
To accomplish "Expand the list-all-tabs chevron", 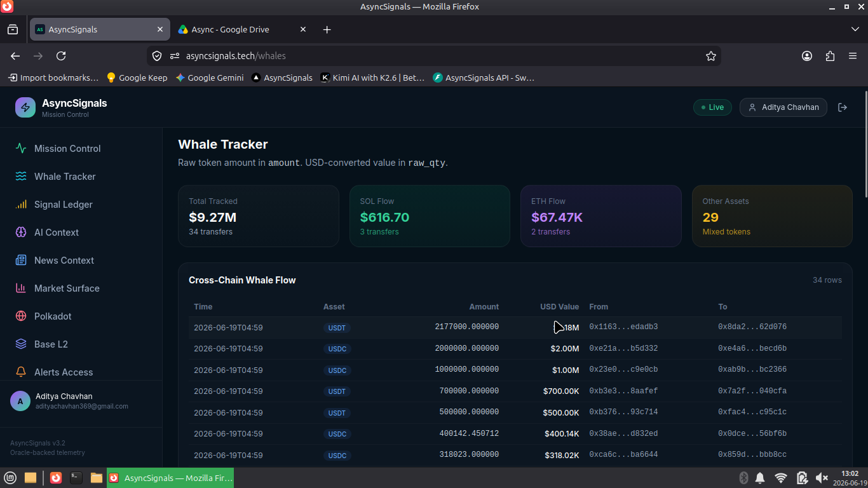I will click(855, 29).
